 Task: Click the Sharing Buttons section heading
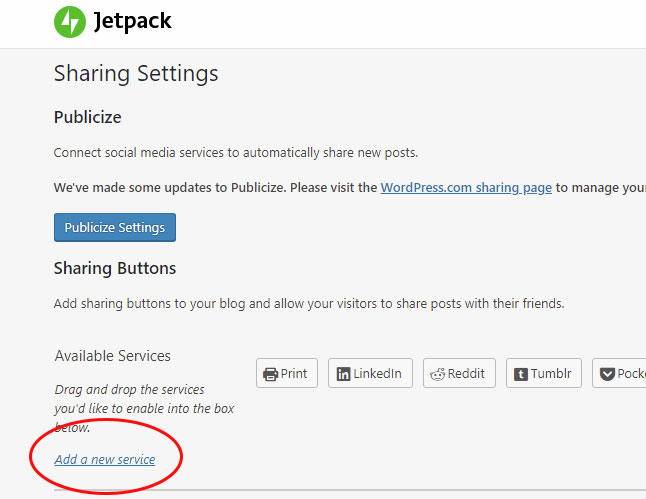(x=115, y=268)
